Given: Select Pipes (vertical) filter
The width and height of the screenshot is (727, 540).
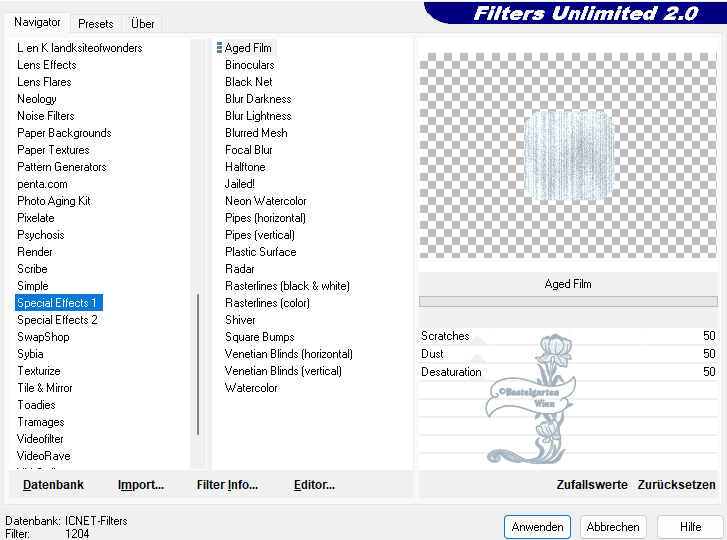Looking at the screenshot, I should [260, 235].
